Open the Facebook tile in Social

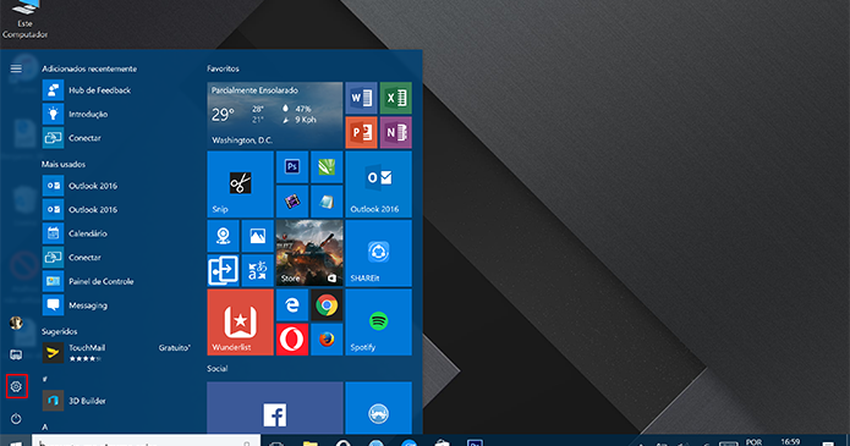tap(275, 408)
